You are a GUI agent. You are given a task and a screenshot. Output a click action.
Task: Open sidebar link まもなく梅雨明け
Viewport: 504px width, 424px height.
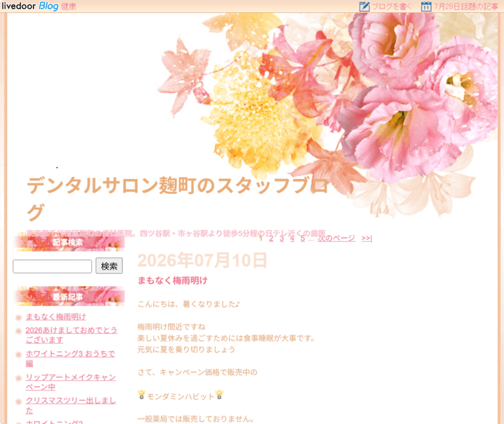(x=55, y=317)
